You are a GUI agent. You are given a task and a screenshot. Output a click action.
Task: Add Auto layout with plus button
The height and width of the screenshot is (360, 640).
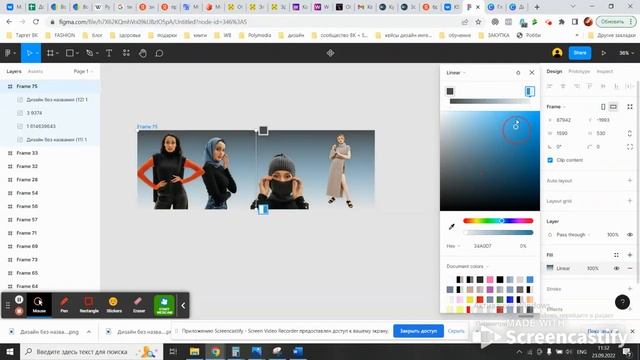pyautogui.click(x=630, y=180)
